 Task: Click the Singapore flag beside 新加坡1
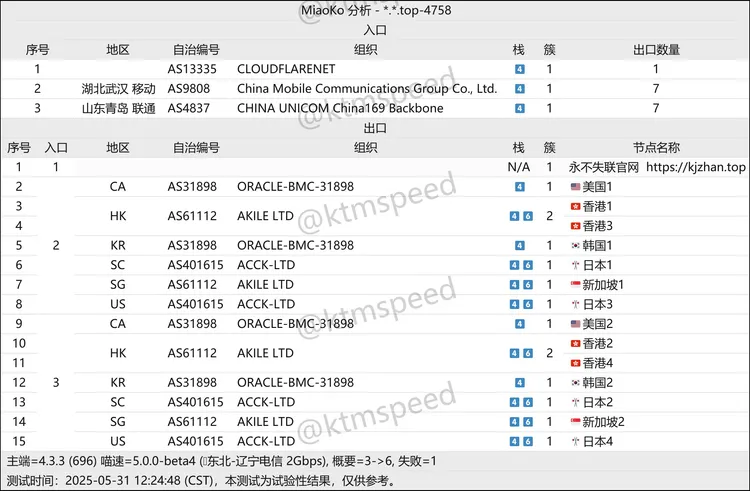click(x=574, y=285)
